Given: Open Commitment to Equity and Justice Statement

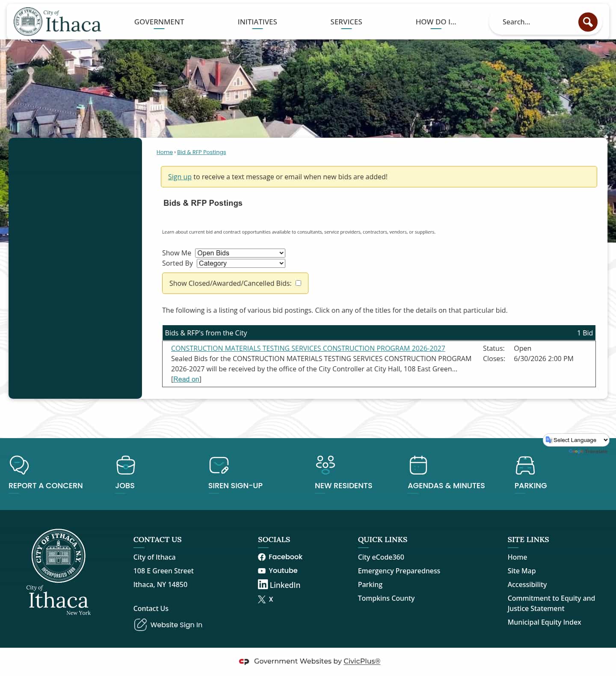Looking at the screenshot, I should [551, 603].
